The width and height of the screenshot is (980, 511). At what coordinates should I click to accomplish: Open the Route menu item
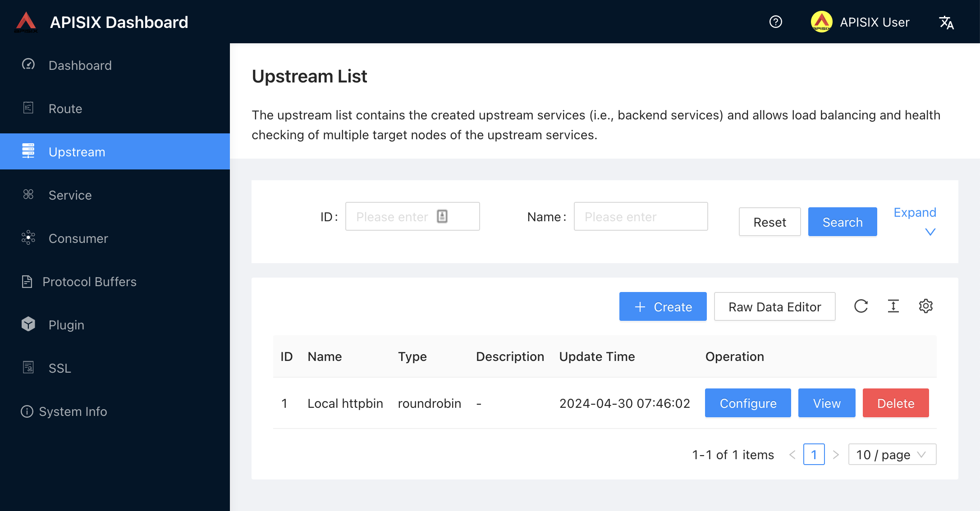point(65,109)
